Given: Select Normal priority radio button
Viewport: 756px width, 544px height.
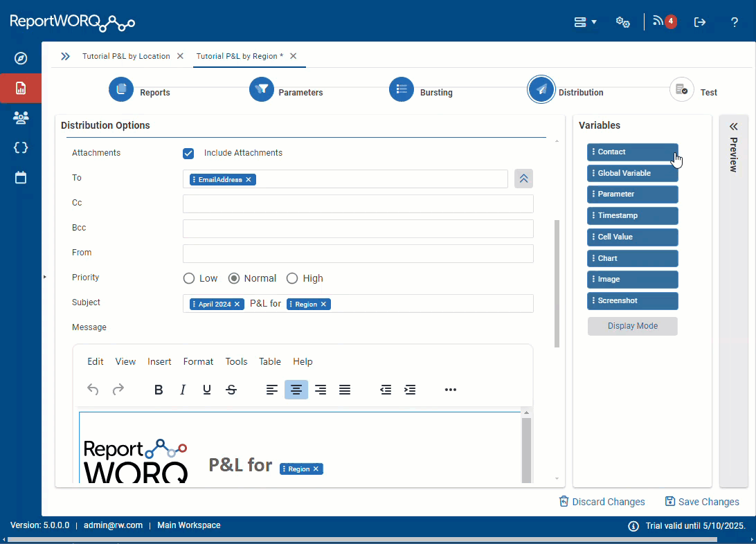Looking at the screenshot, I should click(x=234, y=278).
